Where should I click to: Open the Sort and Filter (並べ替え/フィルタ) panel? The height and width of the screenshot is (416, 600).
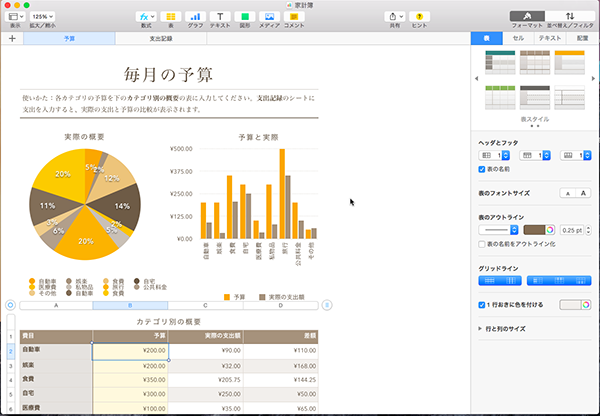click(570, 16)
